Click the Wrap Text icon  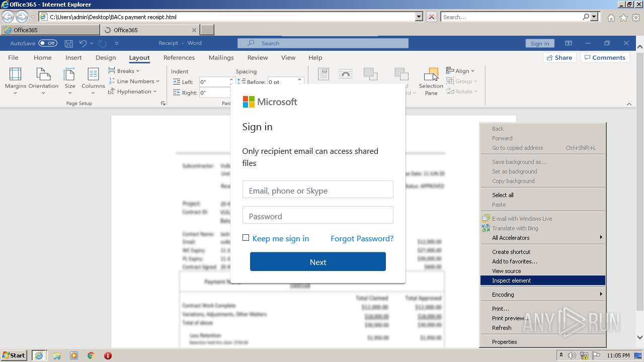346,74
